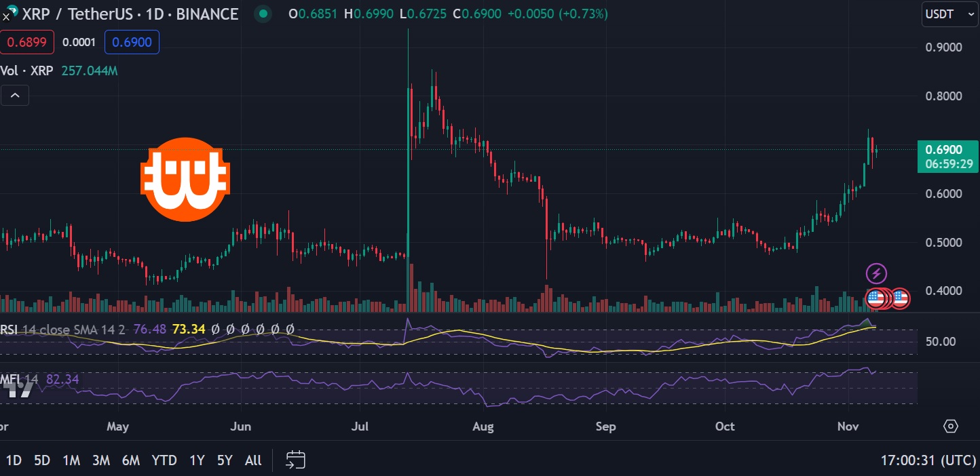
Task: Click the high price H0.6990 in the header
Action: (369, 14)
